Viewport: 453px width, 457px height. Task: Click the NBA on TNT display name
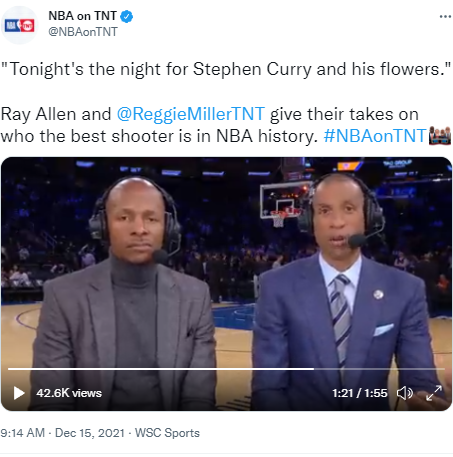point(82,16)
